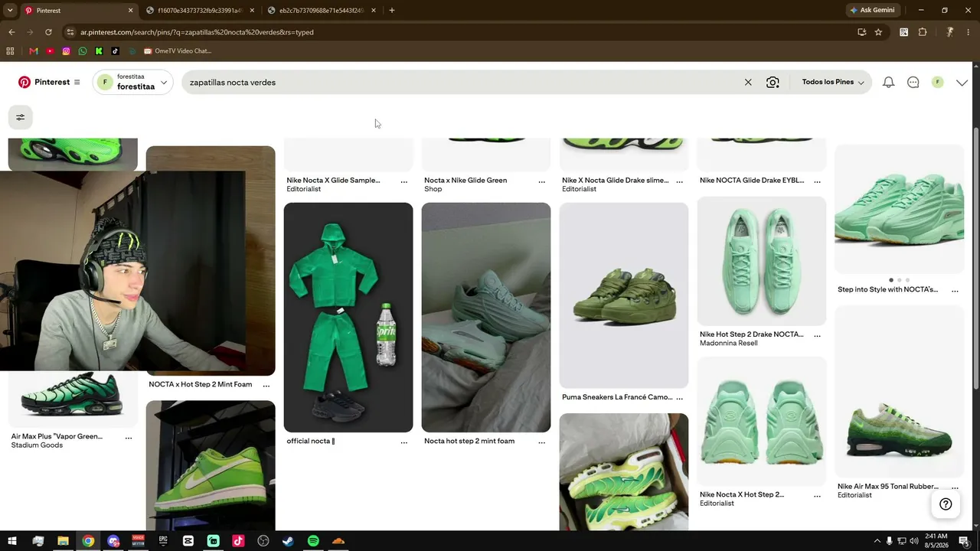Install Pinterest app from the address bar
980x551 pixels.
pos(861,32)
